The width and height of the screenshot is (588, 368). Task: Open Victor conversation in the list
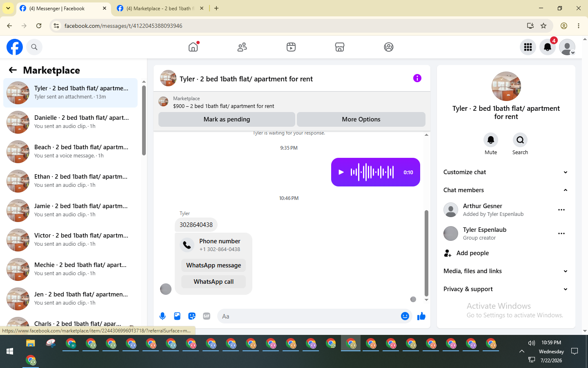(70, 240)
